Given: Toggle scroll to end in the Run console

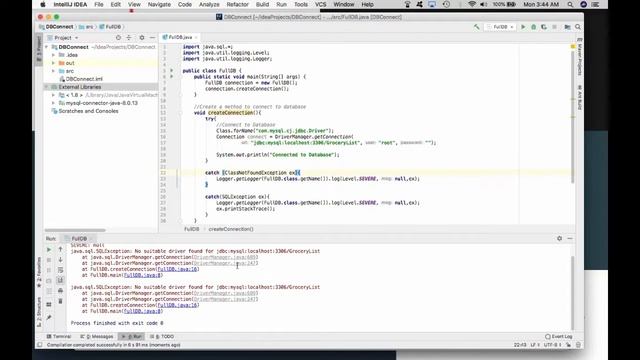Looking at the screenshot, I should tap(60, 280).
